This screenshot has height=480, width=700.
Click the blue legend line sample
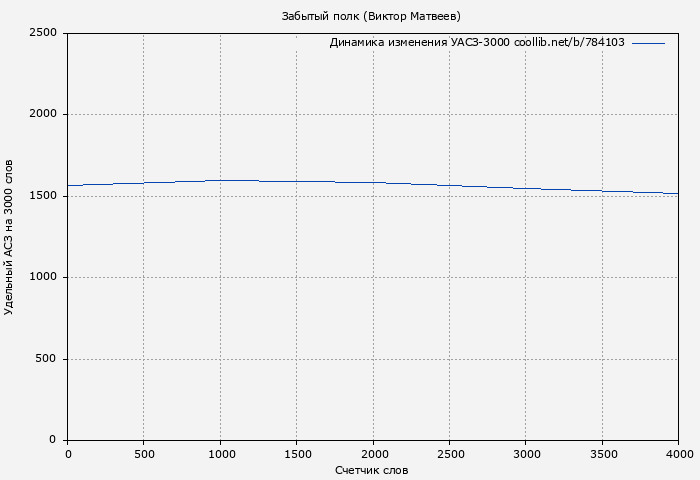click(648, 43)
